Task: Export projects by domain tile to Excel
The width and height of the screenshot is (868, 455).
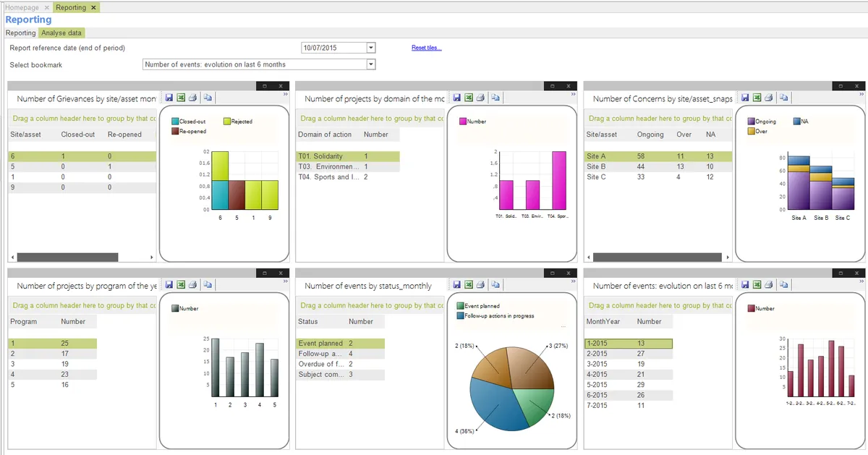Action: (468, 98)
